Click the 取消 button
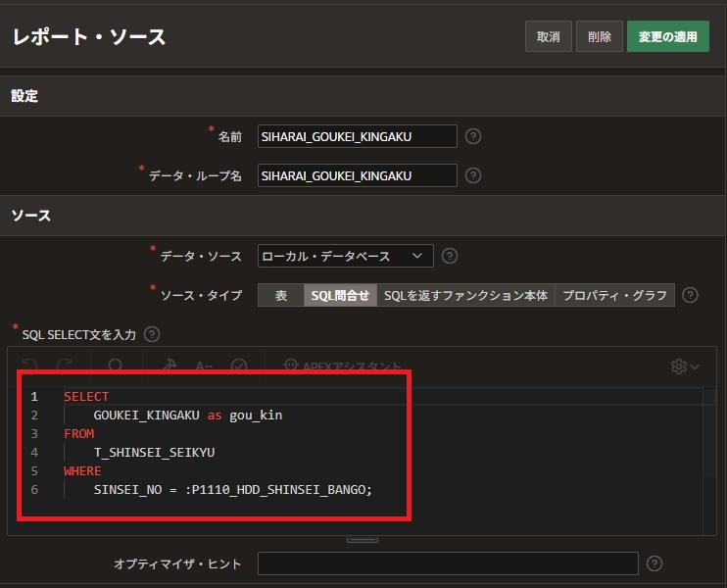 548,37
